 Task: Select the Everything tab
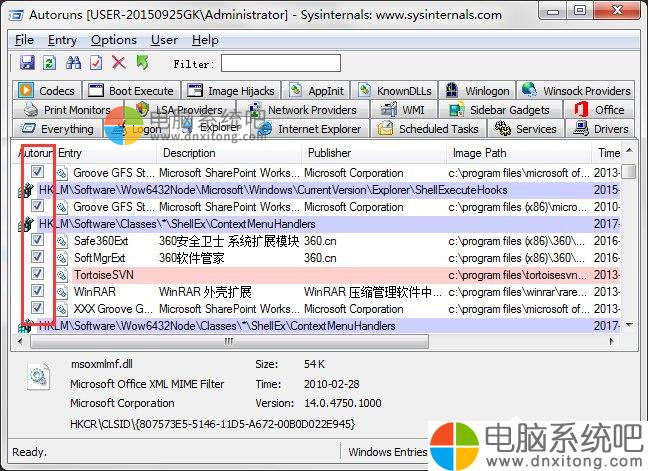pyautogui.click(x=57, y=128)
